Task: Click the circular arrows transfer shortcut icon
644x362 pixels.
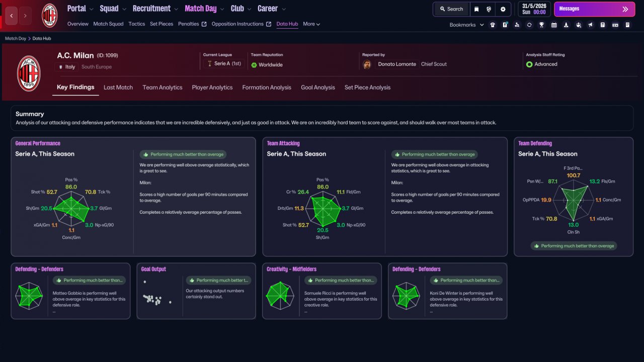Action: (529, 25)
